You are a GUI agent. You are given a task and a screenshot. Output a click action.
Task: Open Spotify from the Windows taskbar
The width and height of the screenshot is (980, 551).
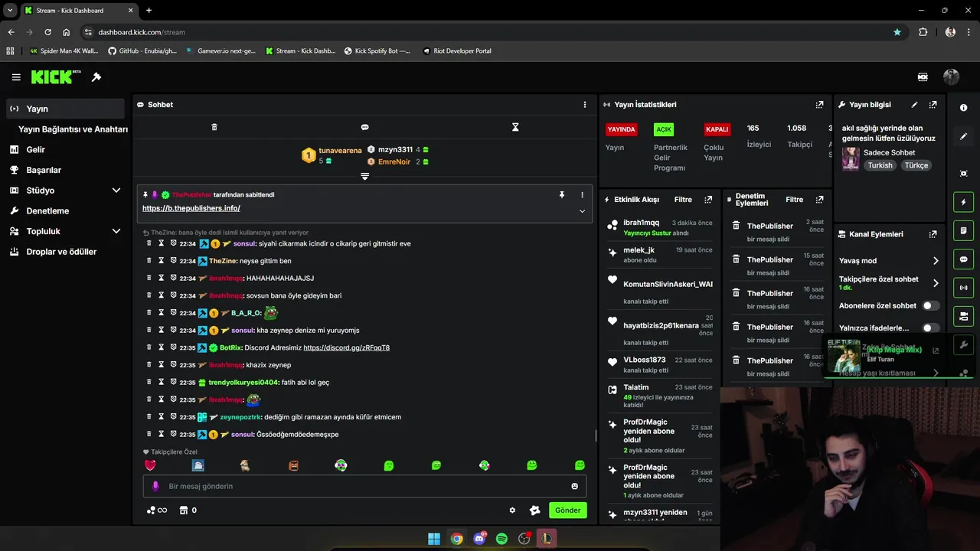[x=501, y=539]
